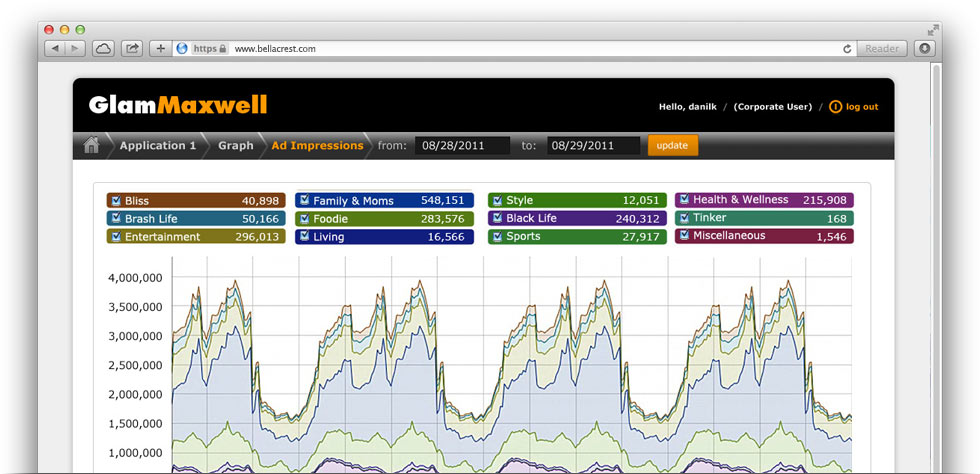980x474 pixels.
Task: Click the Tinker value 168
Action: coord(836,219)
